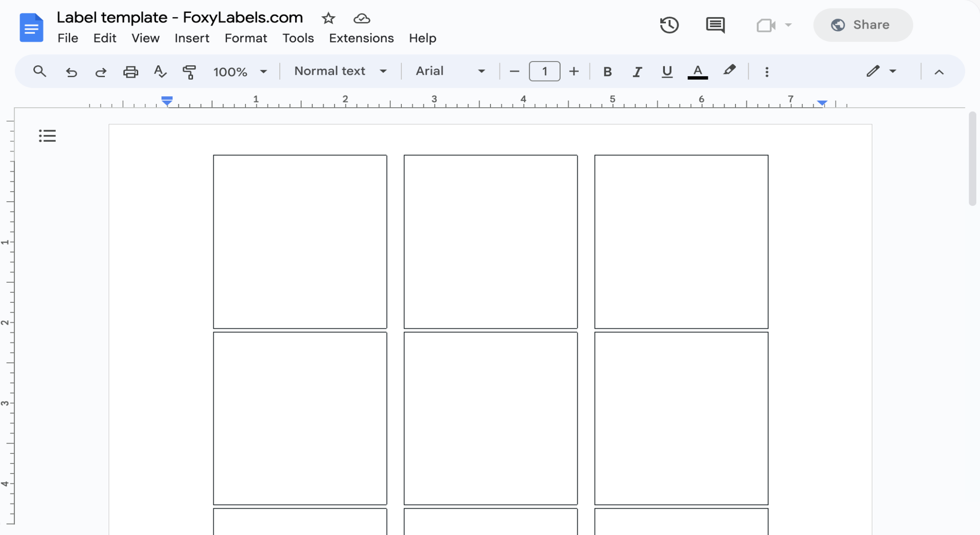Undo the last action
This screenshot has height=535, width=980.
pyautogui.click(x=71, y=72)
